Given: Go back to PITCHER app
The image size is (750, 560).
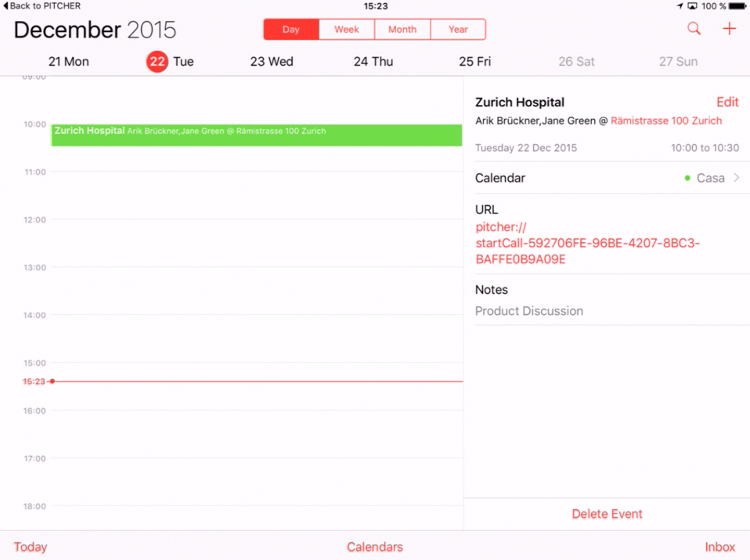Looking at the screenshot, I should 42,6.
